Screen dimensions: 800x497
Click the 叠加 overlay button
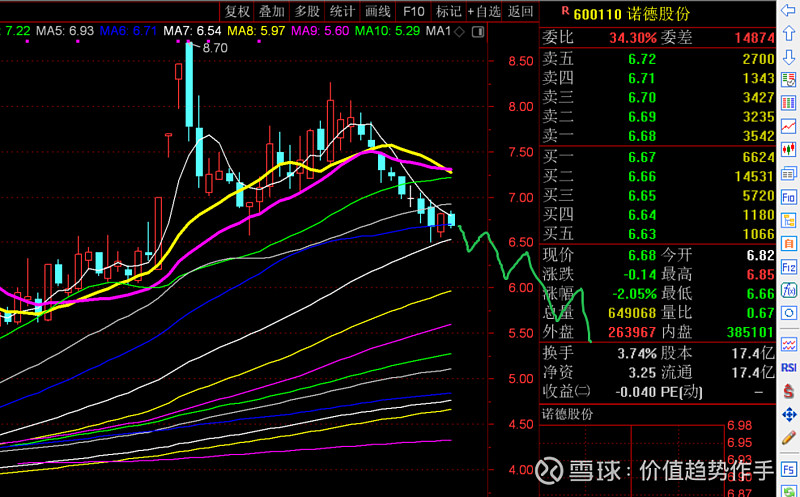(x=272, y=11)
